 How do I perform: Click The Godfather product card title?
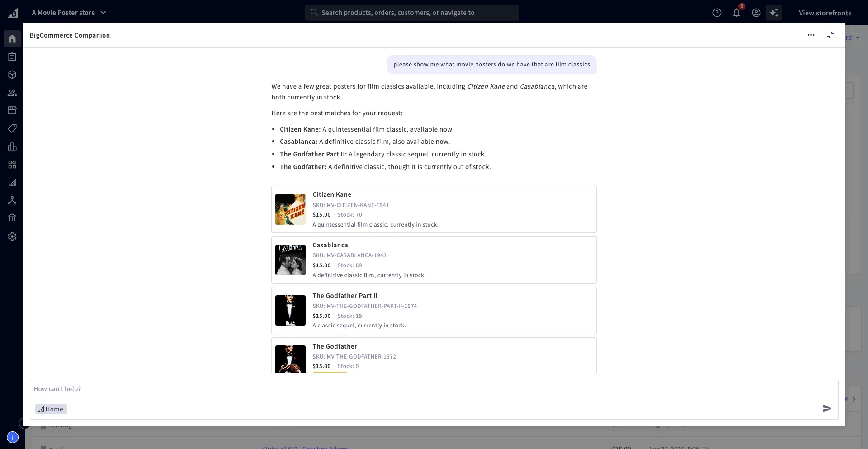coord(335,346)
